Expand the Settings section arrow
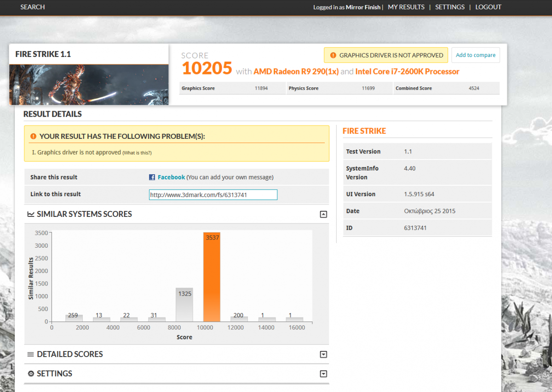The image size is (552, 392). coord(323,374)
